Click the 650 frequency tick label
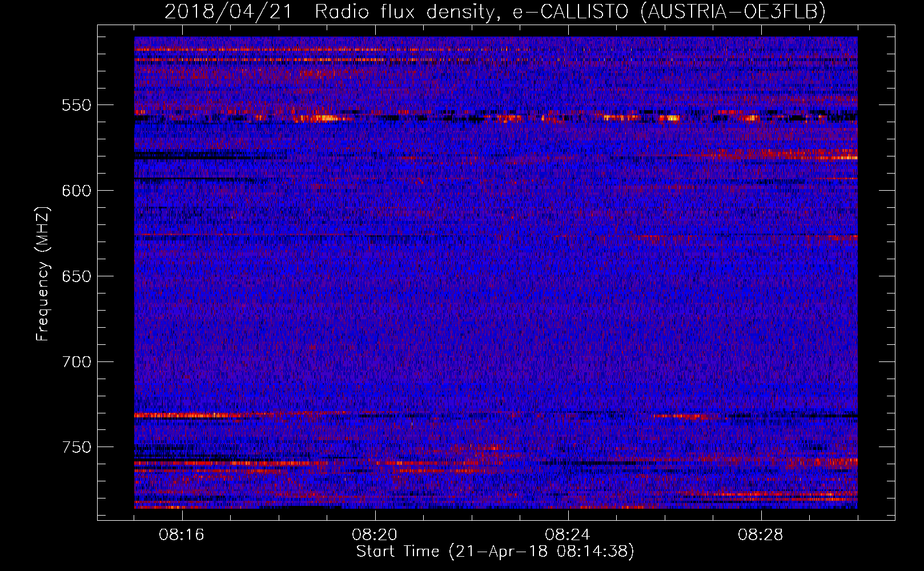Screen dimensions: 924x571 [77, 276]
